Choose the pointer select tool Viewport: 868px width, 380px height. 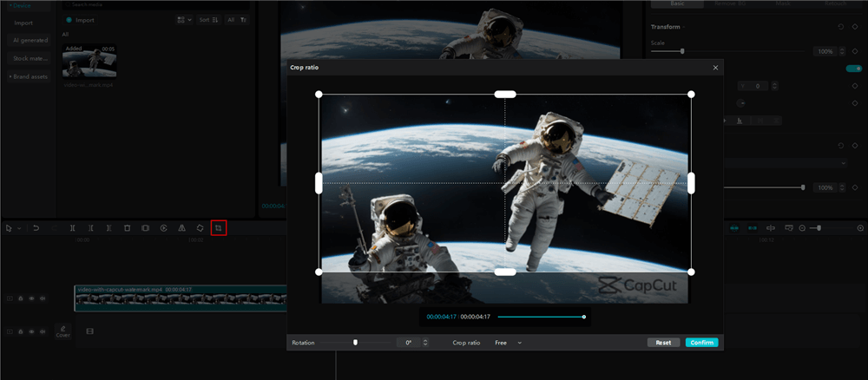[x=9, y=228]
